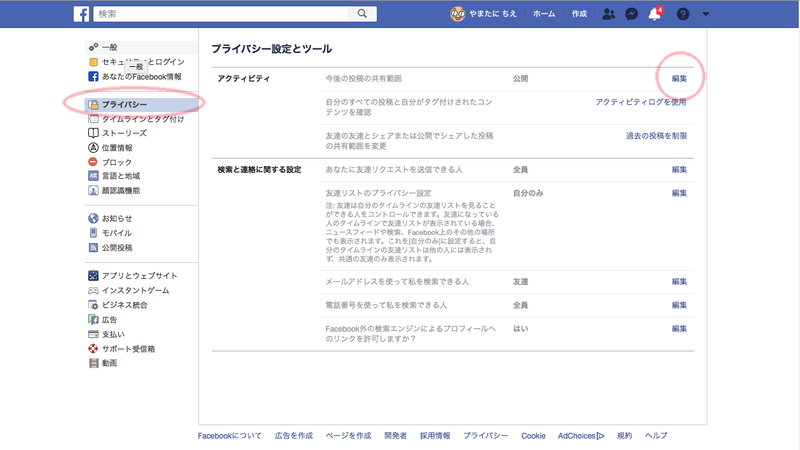Open 顔認識機能 settings in sidebar
This screenshot has width=800, height=450.
121,190
